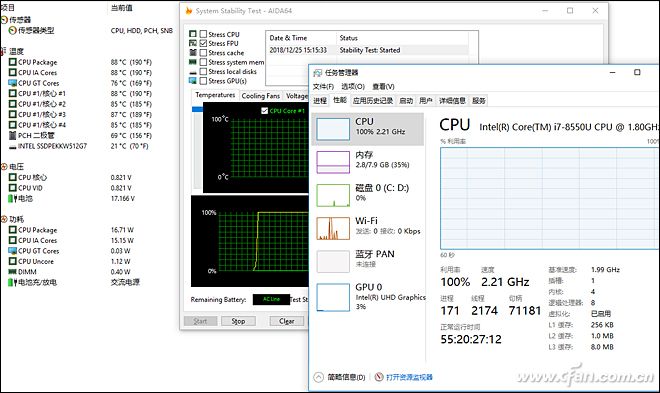
Task: Click the Task Manager title bar icon
Action: (x=317, y=73)
